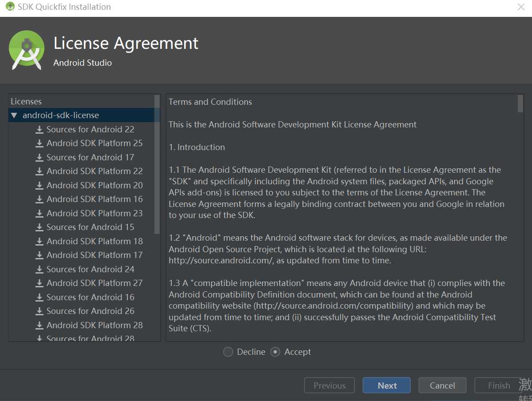This screenshot has width=532, height=401.
Task: Select 'Sources for Android 24' text
Action: coord(90,269)
